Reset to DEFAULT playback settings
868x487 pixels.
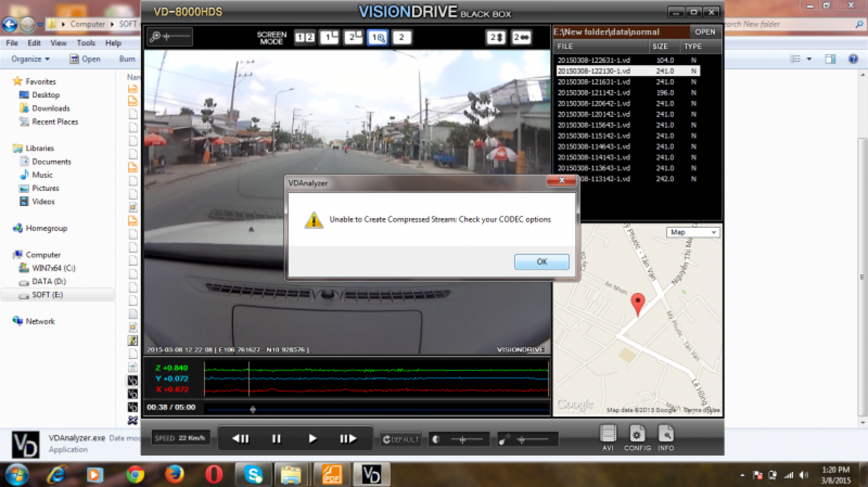tap(401, 439)
